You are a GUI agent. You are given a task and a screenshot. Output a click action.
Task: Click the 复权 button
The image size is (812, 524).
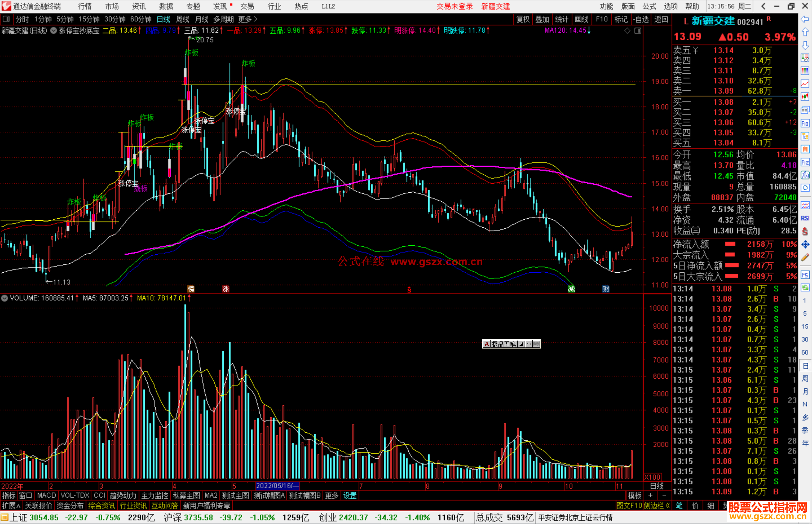point(523,19)
